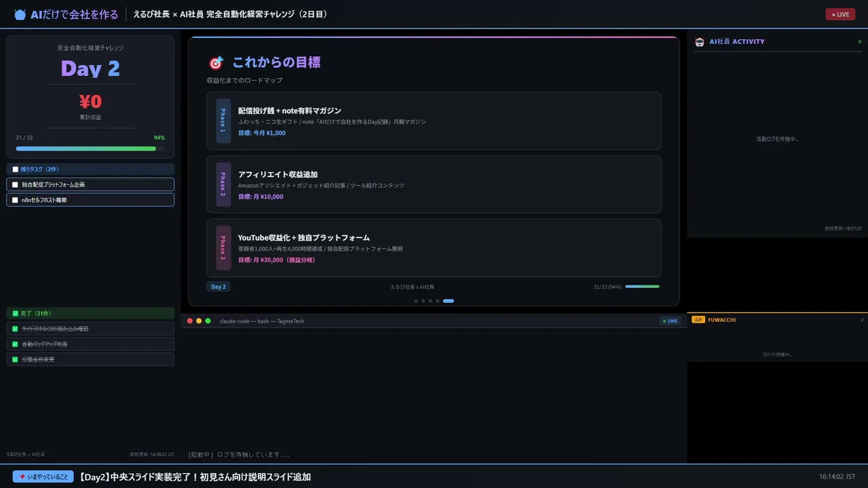Click the yellow dot in the claude-code terminal bar
This screenshot has height=488, width=868.
coord(199,321)
